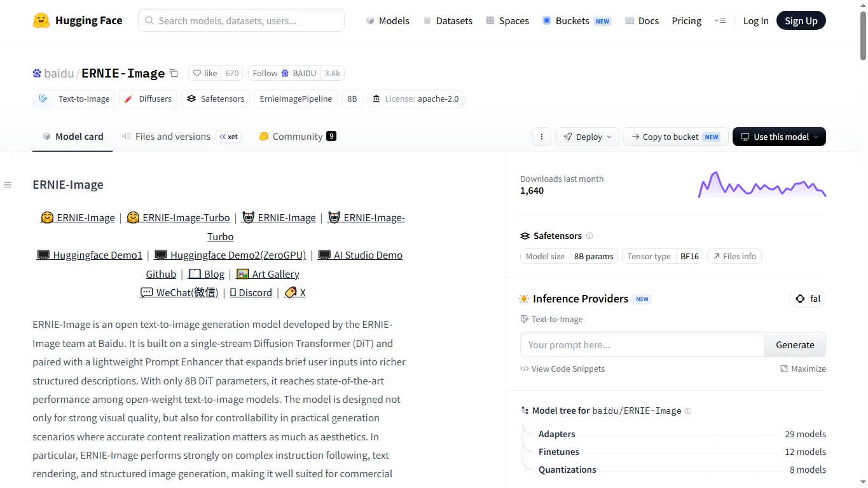Viewport: 868px width, 488px height.
Task: Click the Sign Up button
Action: pyautogui.click(x=801, y=20)
